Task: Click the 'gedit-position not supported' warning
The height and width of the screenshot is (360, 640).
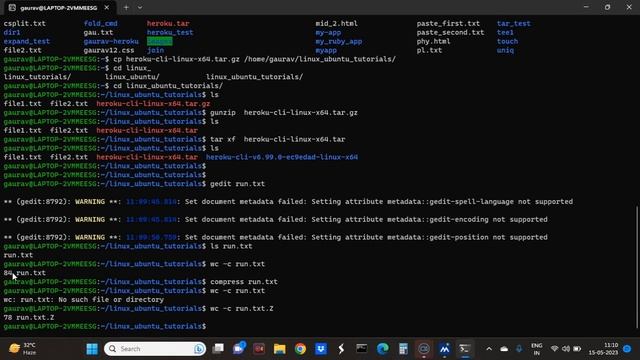Action: click(276, 238)
